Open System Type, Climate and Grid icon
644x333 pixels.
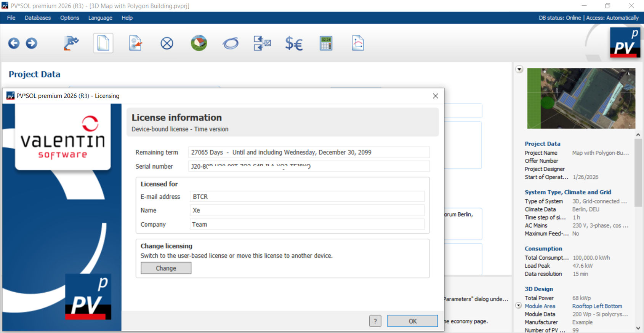[x=135, y=43]
